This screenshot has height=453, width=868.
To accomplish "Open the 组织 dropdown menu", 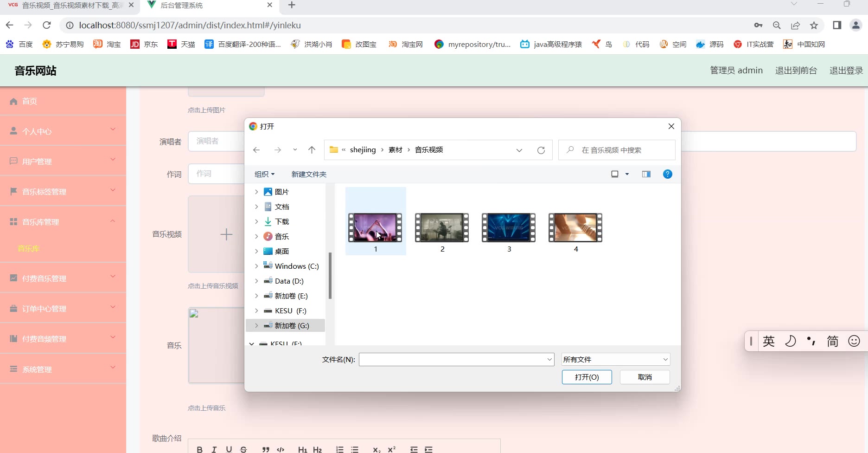I will pos(264,174).
